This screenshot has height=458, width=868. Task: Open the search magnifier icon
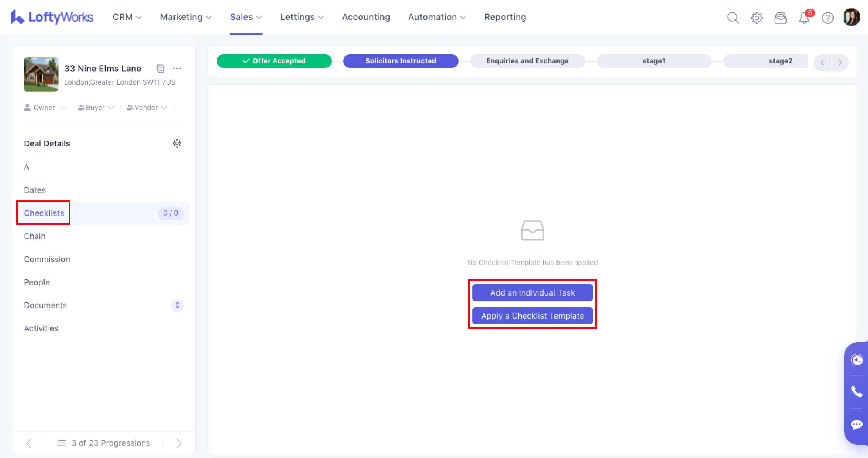(x=733, y=18)
